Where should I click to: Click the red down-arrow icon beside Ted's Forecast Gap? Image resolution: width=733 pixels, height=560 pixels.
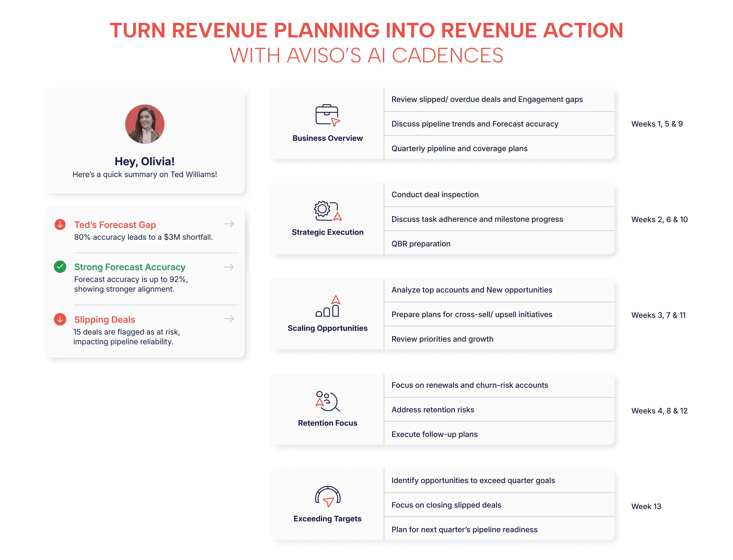tap(60, 225)
